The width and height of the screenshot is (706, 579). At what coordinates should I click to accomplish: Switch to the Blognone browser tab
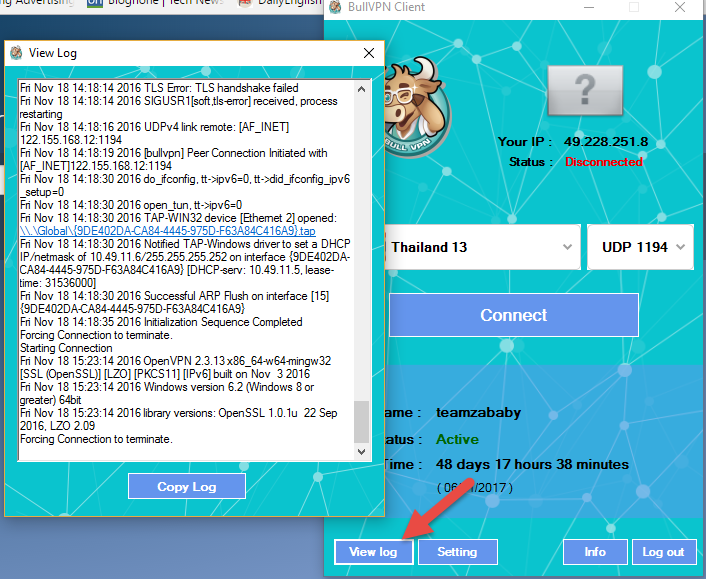pos(155,3)
